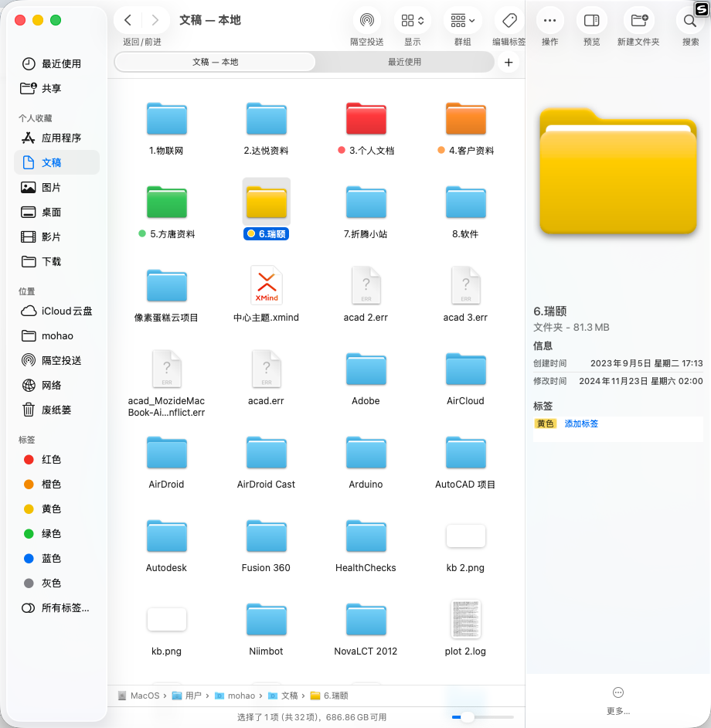
Task: Open the Action ellipsis menu
Action: pos(549,20)
